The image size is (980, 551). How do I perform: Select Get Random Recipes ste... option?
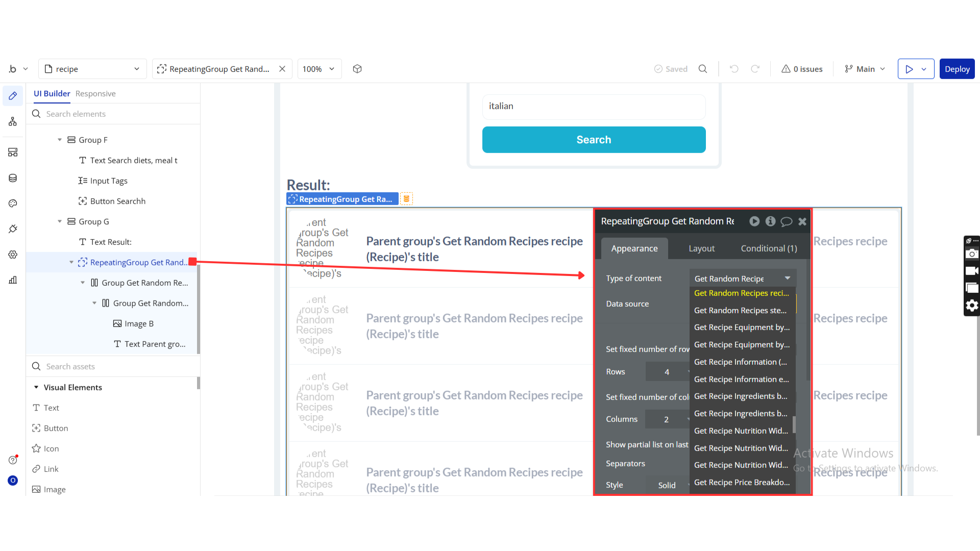pyautogui.click(x=740, y=310)
